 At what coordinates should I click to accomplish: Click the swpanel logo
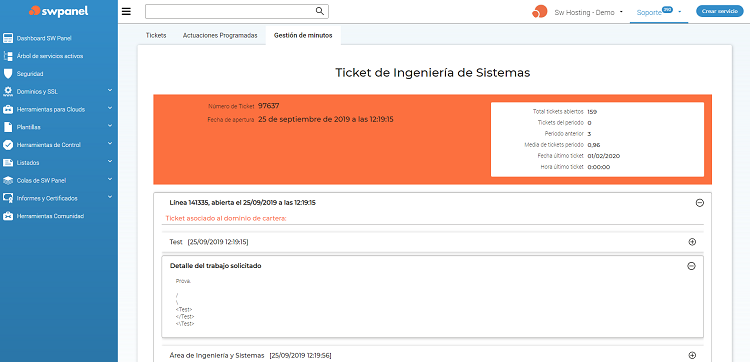tap(58, 11)
